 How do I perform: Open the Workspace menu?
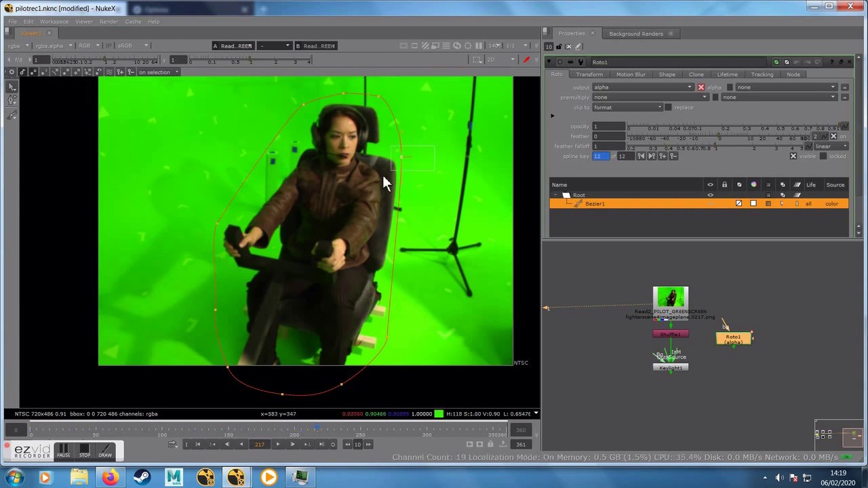[x=54, y=22]
